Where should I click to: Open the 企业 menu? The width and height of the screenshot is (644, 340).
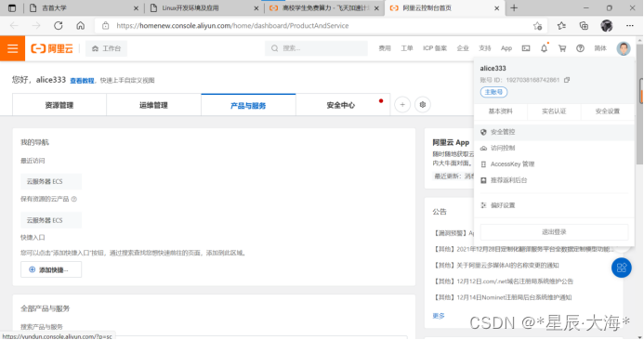pos(463,48)
